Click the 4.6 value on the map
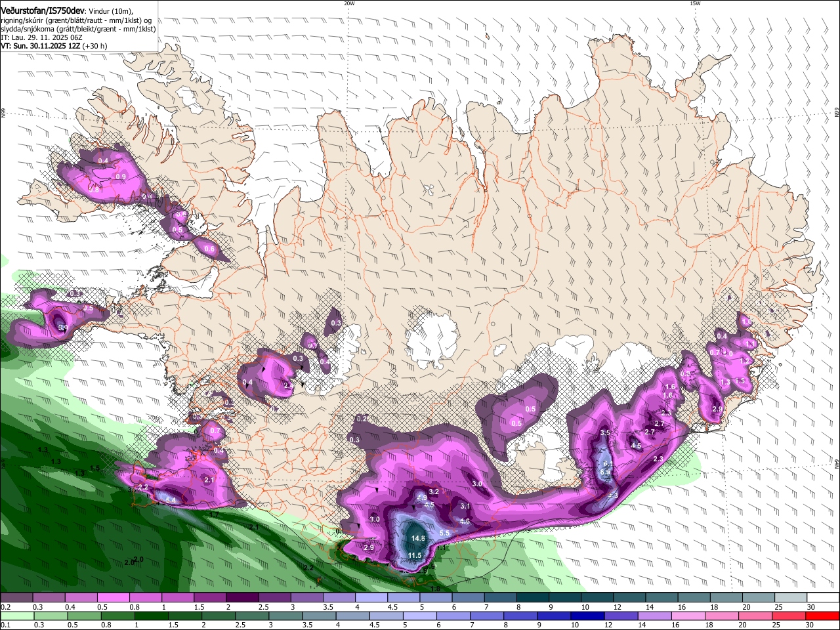 (x=465, y=522)
